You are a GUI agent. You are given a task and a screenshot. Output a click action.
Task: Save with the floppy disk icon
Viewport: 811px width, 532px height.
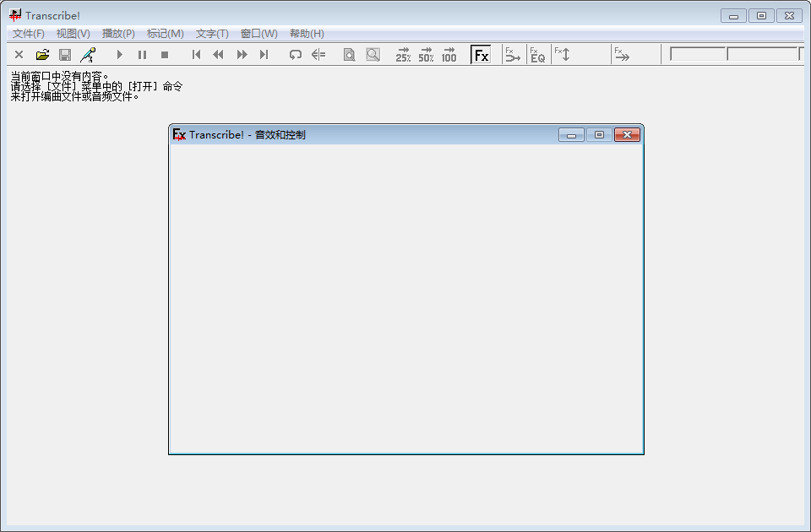coord(65,54)
